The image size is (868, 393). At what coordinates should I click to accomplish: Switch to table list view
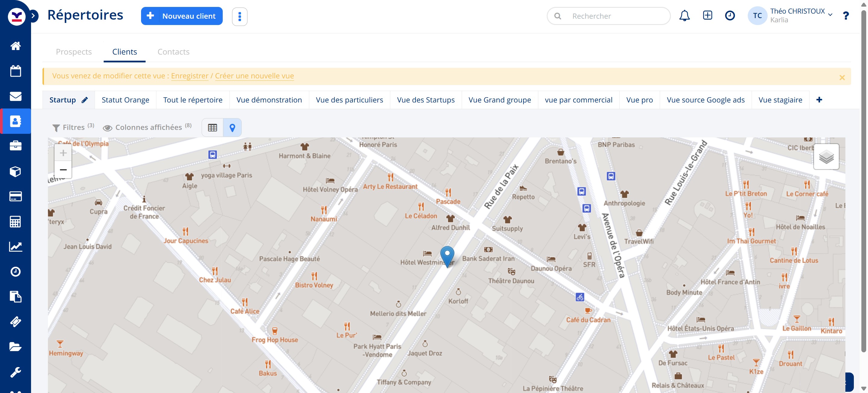212,127
